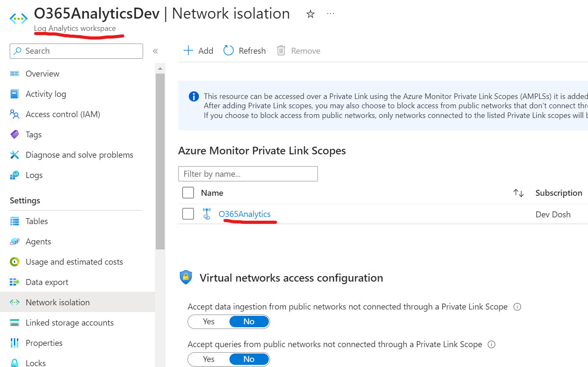The image size is (588, 367).
Task: Open the Overview menu item
Action: (x=42, y=74)
